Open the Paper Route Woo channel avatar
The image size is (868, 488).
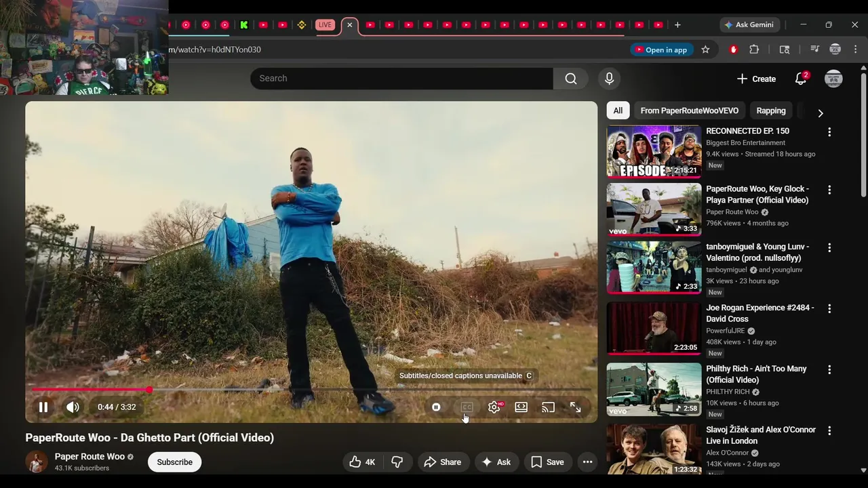click(37, 462)
